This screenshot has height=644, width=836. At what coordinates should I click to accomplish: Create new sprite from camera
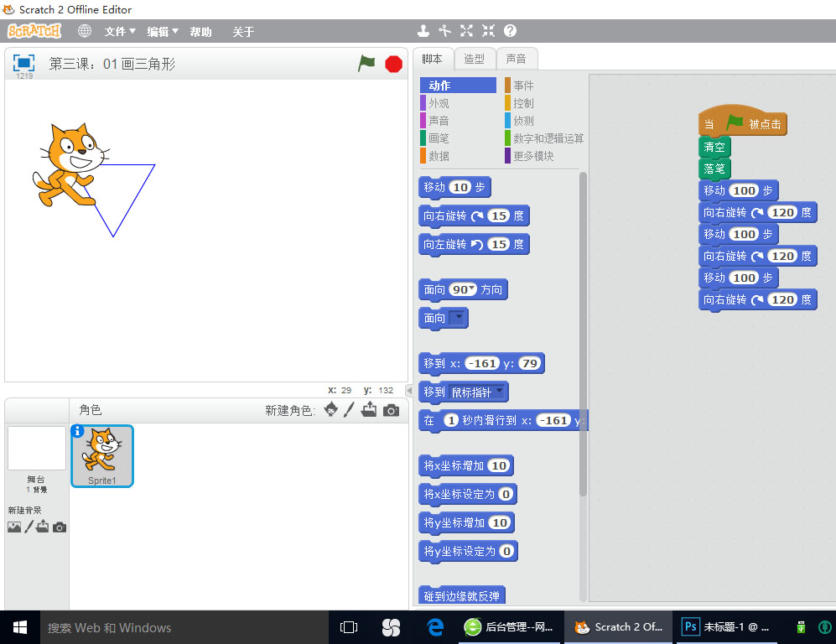(391, 411)
